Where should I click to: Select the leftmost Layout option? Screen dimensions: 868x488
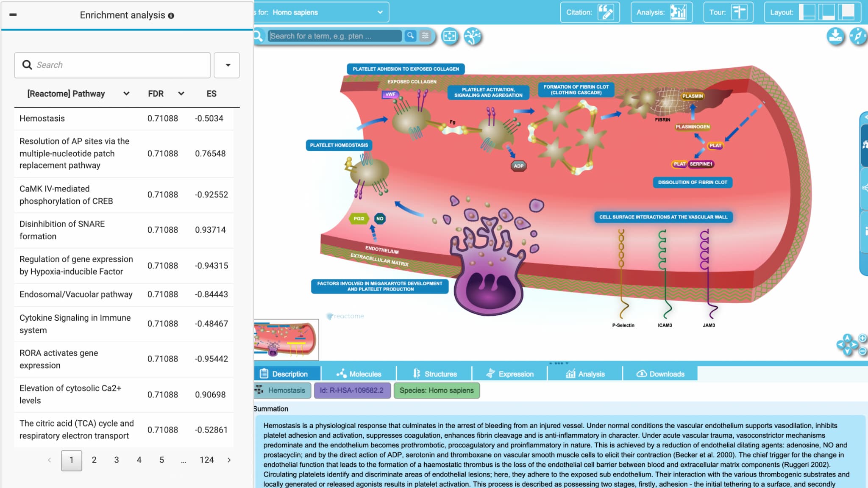click(x=807, y=12)
